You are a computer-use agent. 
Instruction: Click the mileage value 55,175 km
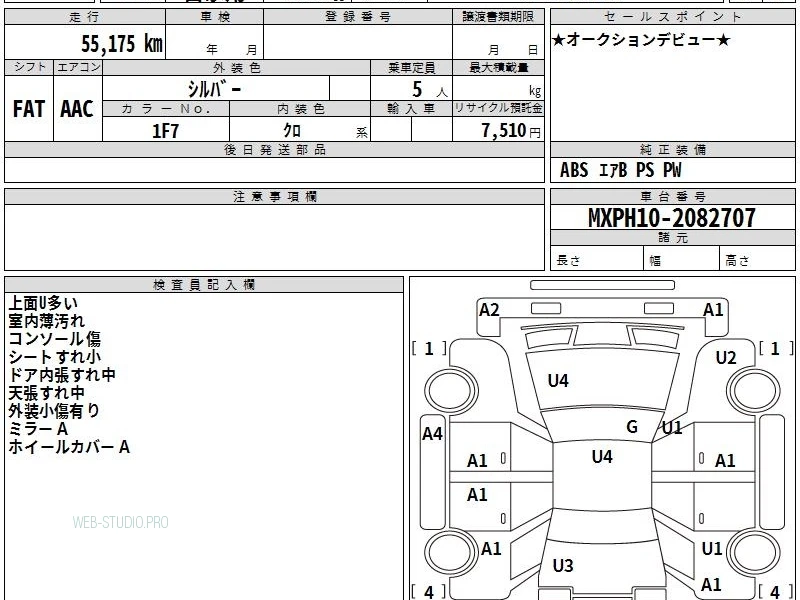point(122,43)
